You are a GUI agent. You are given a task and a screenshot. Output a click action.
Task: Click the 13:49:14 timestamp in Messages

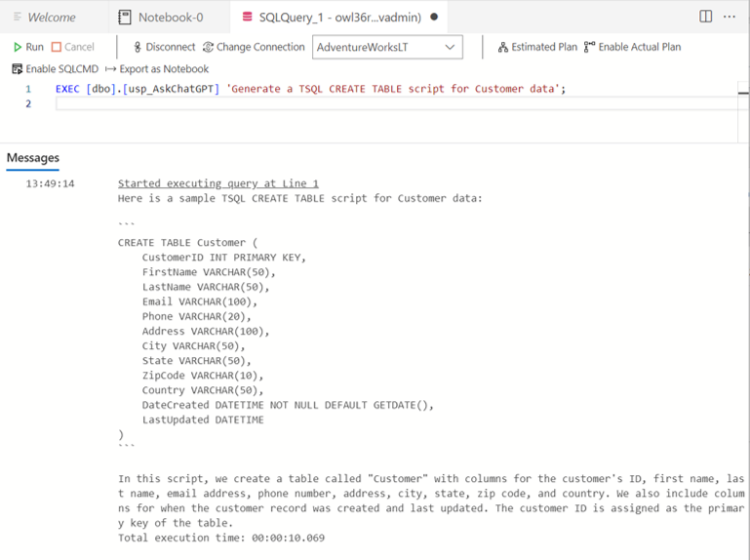coord(50,183)
